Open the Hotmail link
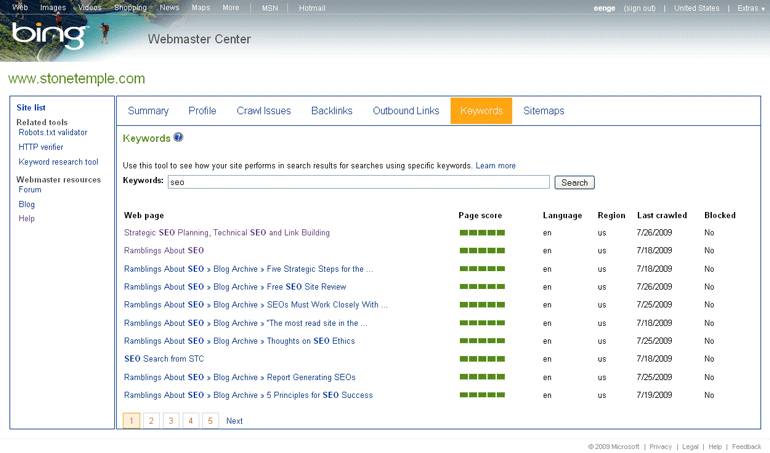 coord(312,8)
